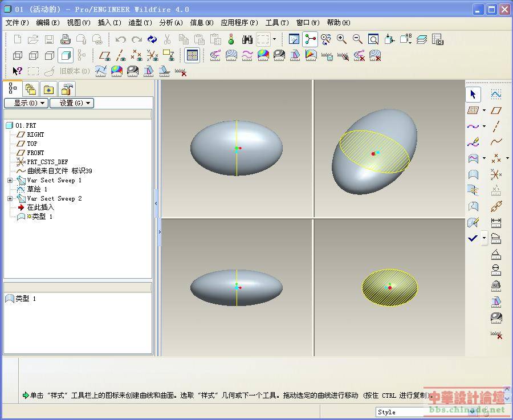Screen dimensions: 513x420
Task: Switch to Shading display mode
Action: pyautogui.click(x=66, y=55)
